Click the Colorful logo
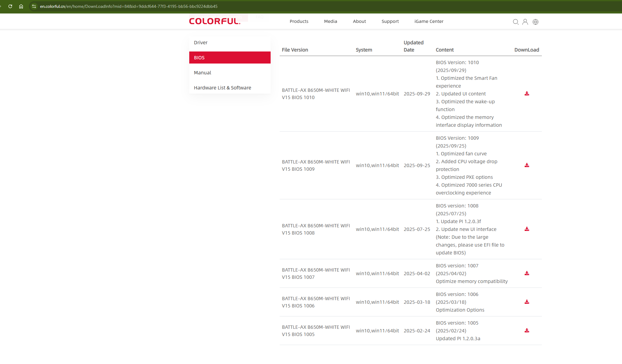Viewport: 622px width, 364px height. click(x=215, y=21)
